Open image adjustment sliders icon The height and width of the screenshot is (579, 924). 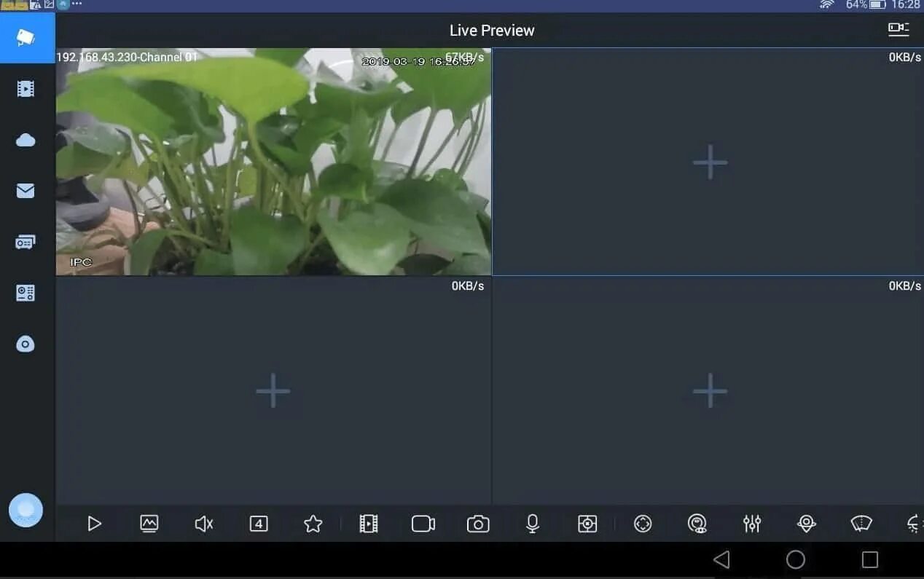coord(752,524)
